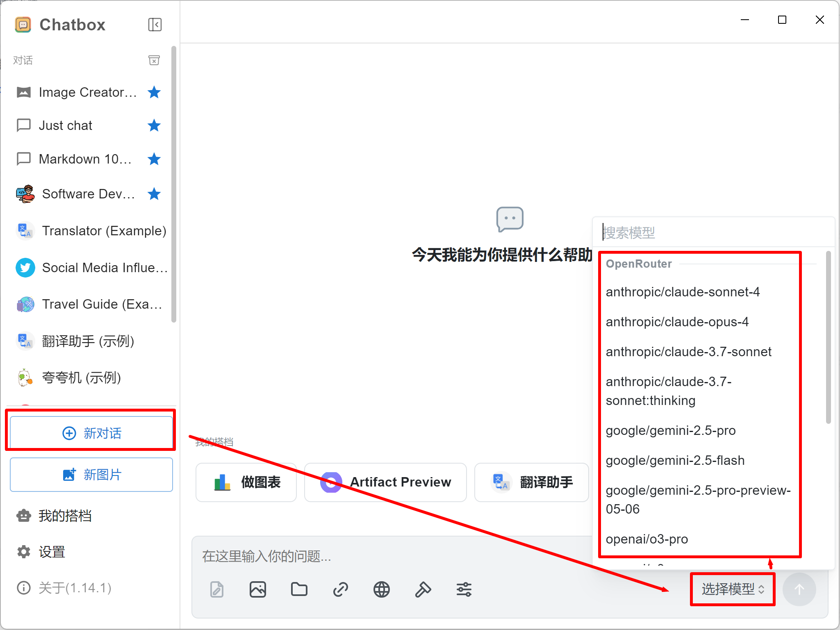The image size is (840, 630).
Task: Open 设置 settings
Action: pos(41,552)
